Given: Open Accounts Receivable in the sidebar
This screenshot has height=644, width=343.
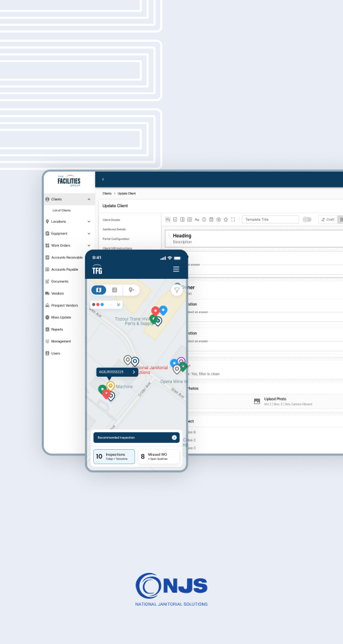Looking at the screenshot, I should point(66,258).
